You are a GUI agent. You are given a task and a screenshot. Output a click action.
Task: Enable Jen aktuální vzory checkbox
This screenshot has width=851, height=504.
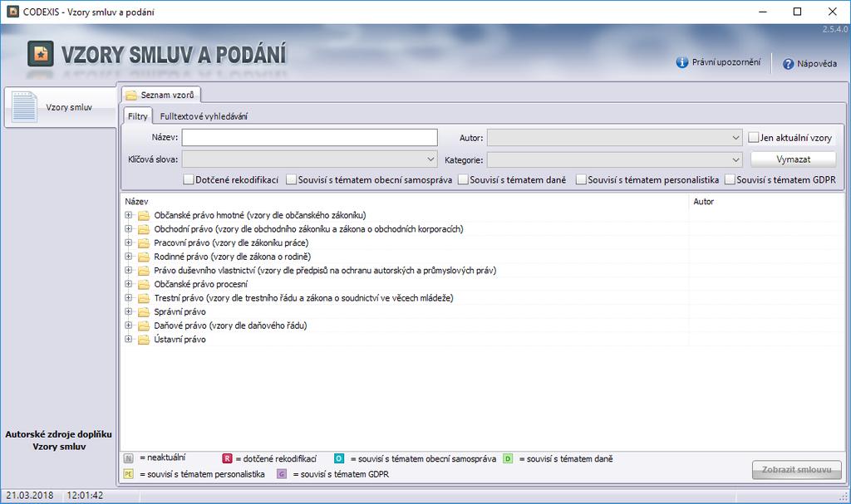tap(753, 138)
